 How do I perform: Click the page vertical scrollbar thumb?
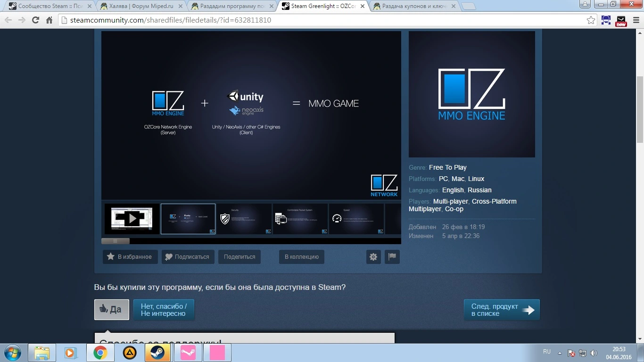[x=640, y=108]
